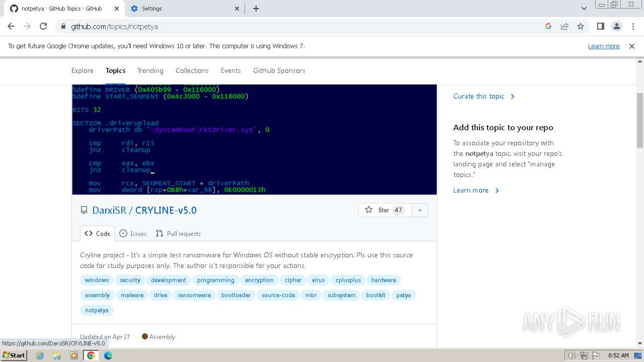The width and height of the screenshot is (644, 362).
Task: Select the programming topic tag
Action: (x=216, y=280)
